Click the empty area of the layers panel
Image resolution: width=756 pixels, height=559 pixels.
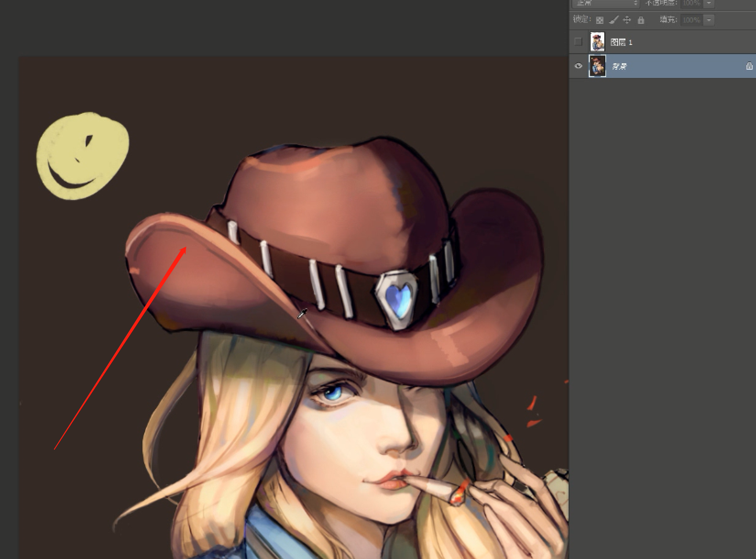662,316
